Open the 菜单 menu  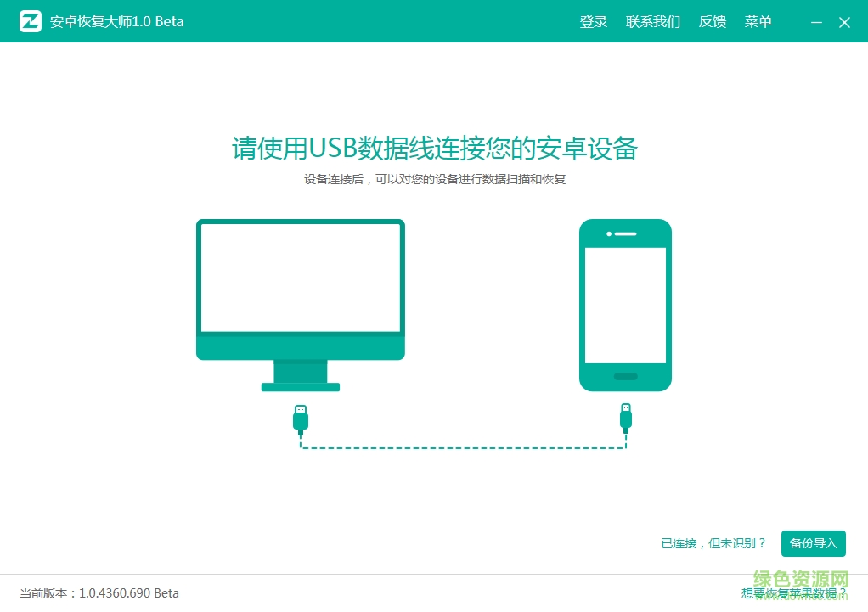[758, 21]
